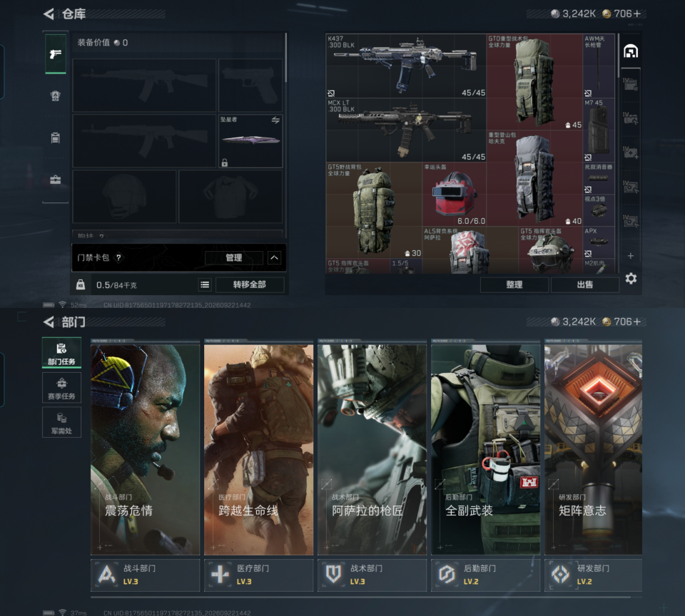The height and width of the screenshot is (616, 685).
Task: Click the 出售 sell button
Action: click(585, 284)
